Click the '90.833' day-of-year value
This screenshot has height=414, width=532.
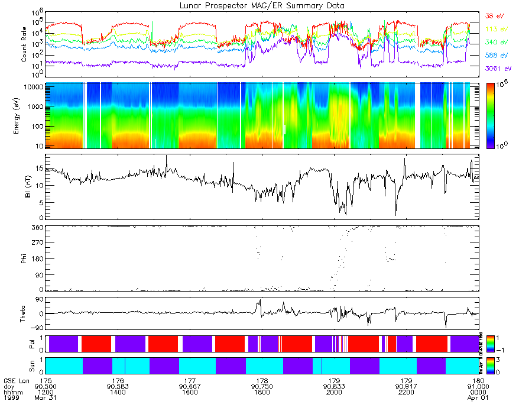334,387
